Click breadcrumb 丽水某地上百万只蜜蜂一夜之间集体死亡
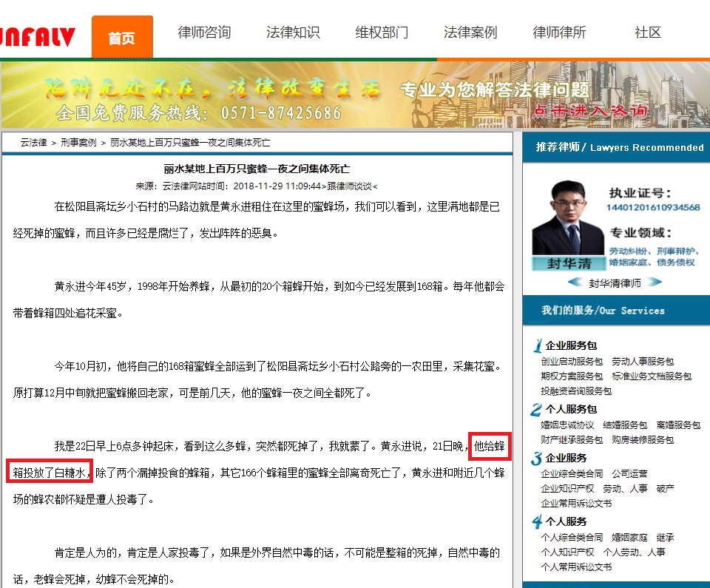The width and height of the screenshot is (710, 588). 190,143
